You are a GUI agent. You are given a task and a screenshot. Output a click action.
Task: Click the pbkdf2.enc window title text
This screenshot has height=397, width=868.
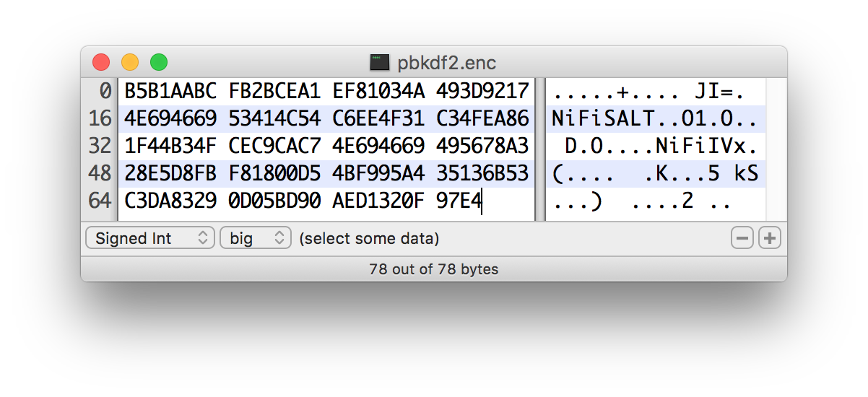(x=446, y=62)
